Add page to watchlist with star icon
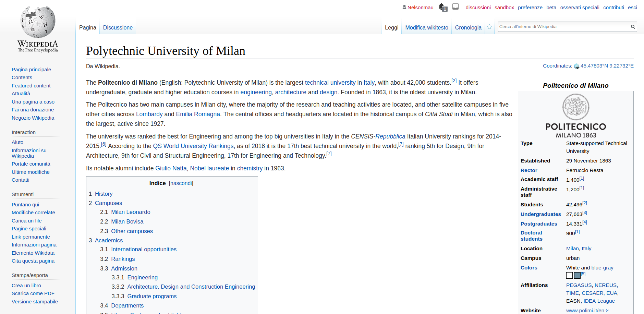 (x=489, y=27)
